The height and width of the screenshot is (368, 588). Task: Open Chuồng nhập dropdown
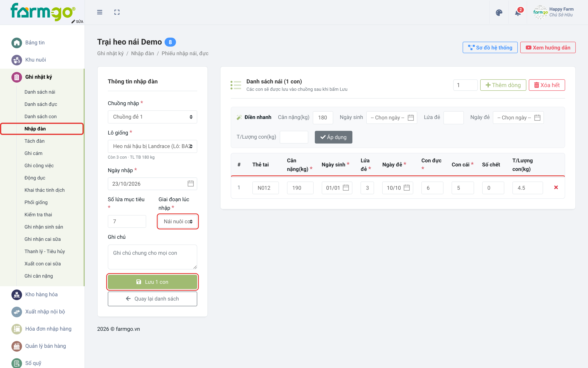(x=152, y=117)
